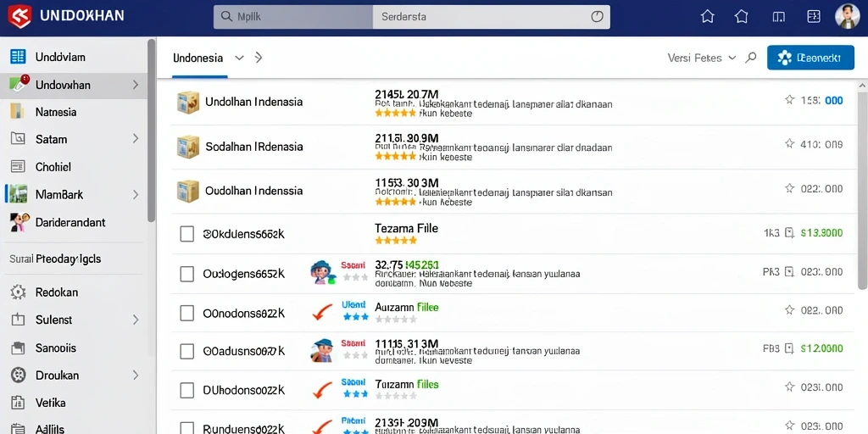Screen dimensions: 868x434
Task: Check the Runduens6022K checkbox
Action: (x=187, y=428)
